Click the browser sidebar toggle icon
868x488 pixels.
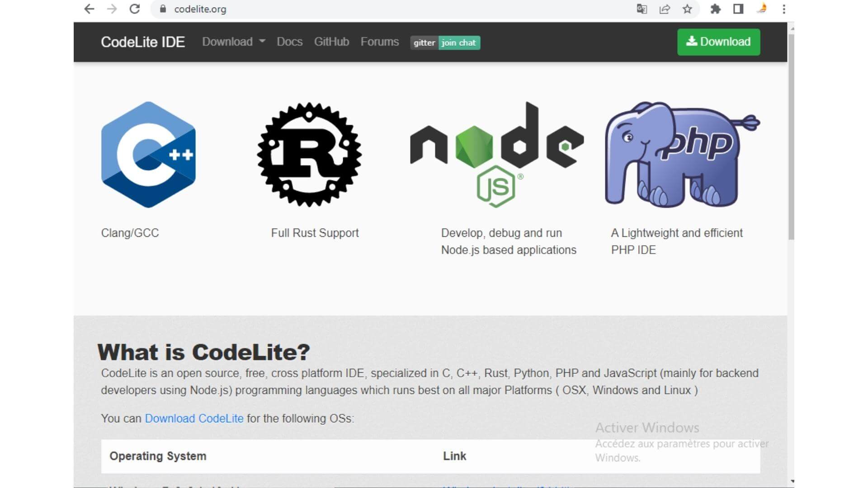[x=738, y=9]
